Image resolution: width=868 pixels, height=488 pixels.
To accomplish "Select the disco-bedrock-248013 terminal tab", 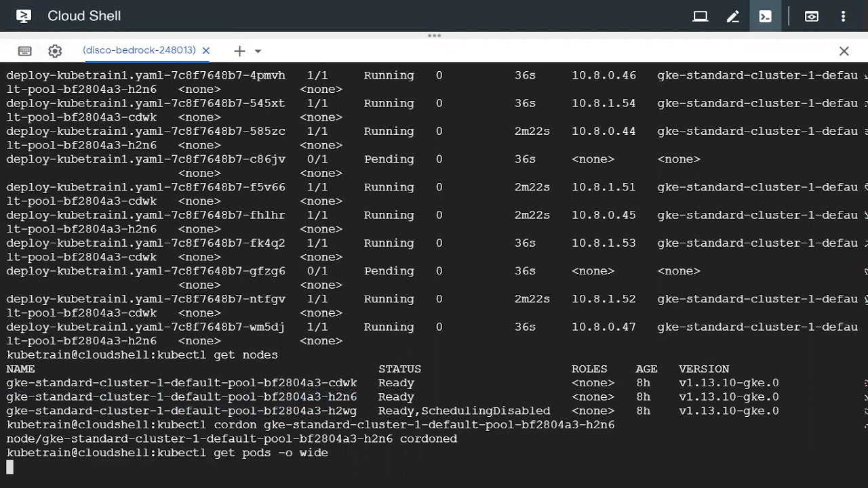I will [x=139, y=50].
